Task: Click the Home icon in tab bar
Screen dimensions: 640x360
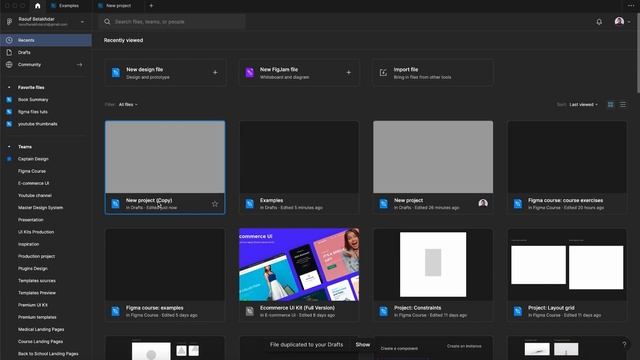Action: [x=38, y=6]
